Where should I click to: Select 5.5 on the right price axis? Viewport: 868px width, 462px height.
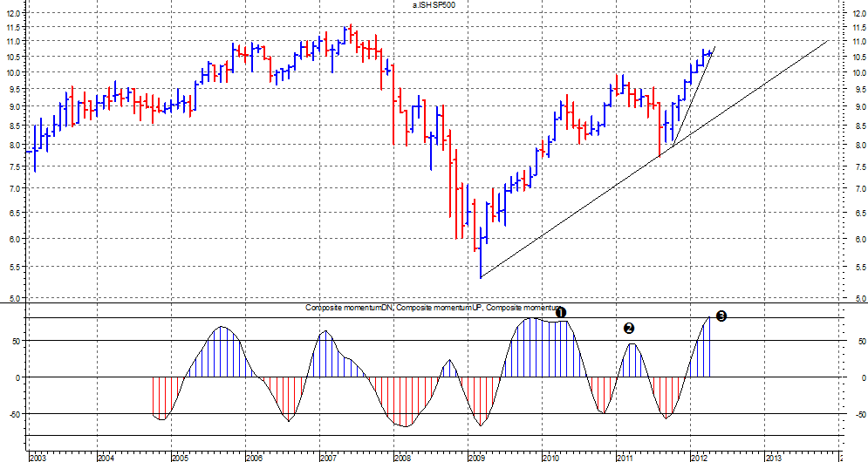[861, 268]
